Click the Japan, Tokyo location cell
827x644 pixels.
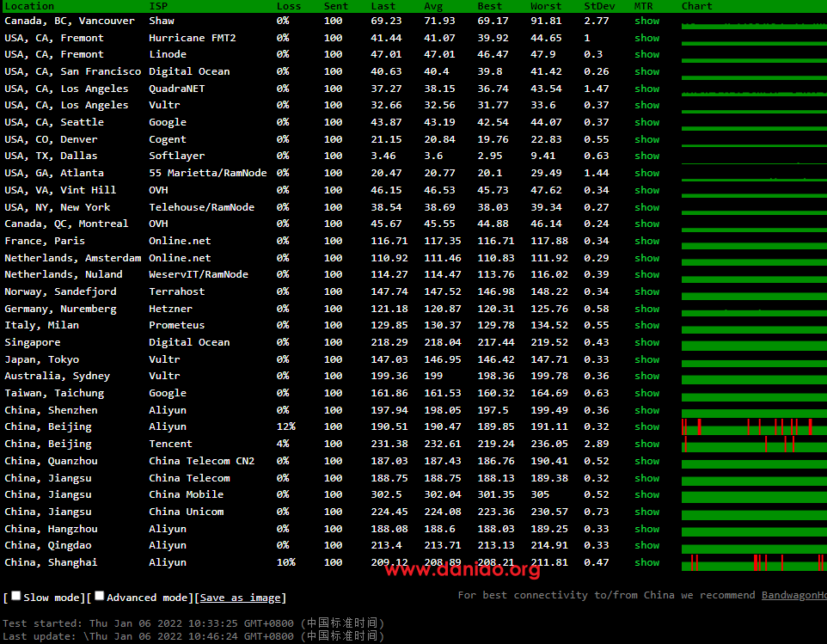pyautogui.click(x=41, y=359)
